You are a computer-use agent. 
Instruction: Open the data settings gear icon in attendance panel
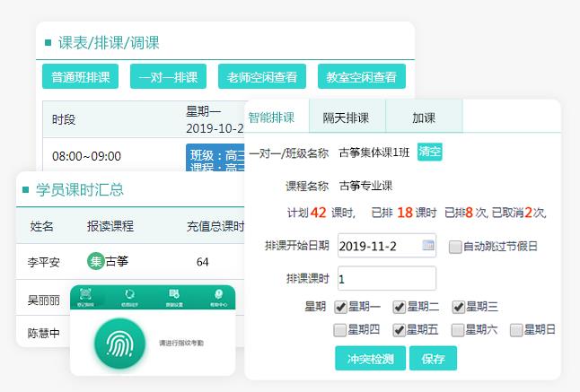pos(174,294)
